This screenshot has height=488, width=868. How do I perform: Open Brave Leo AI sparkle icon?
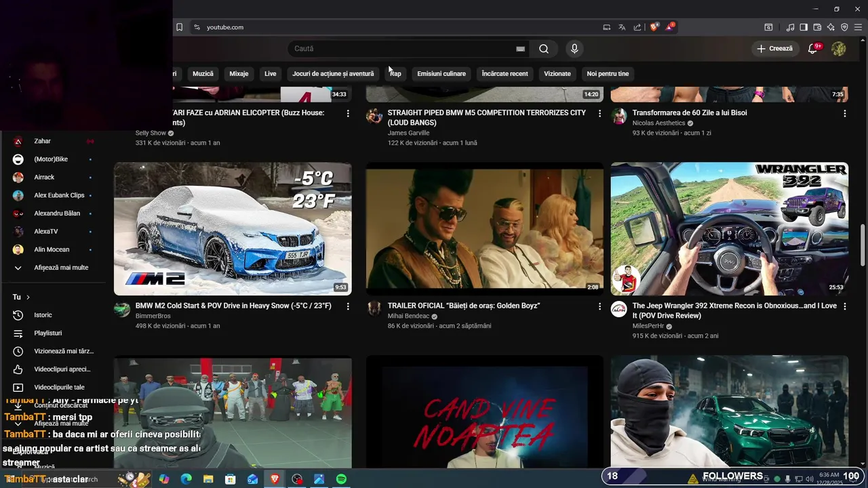(831, 27)
